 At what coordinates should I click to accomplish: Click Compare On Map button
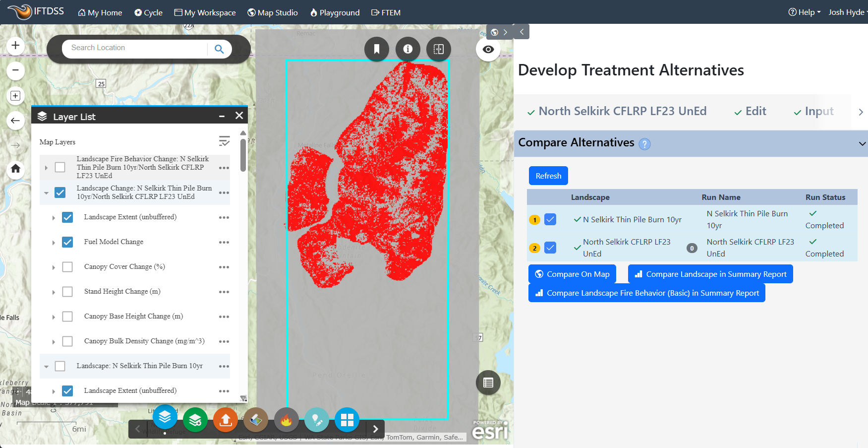pos(572,274)
